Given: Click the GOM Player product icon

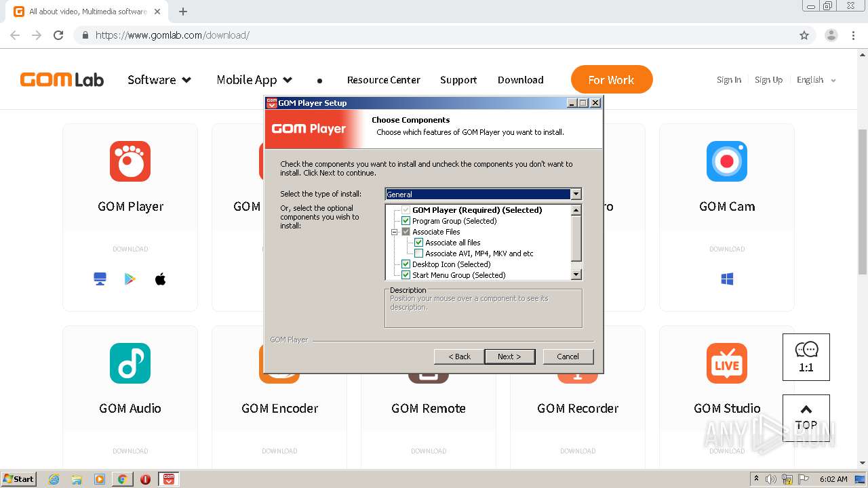Looking at the screenshot, I should coord(130,161).
